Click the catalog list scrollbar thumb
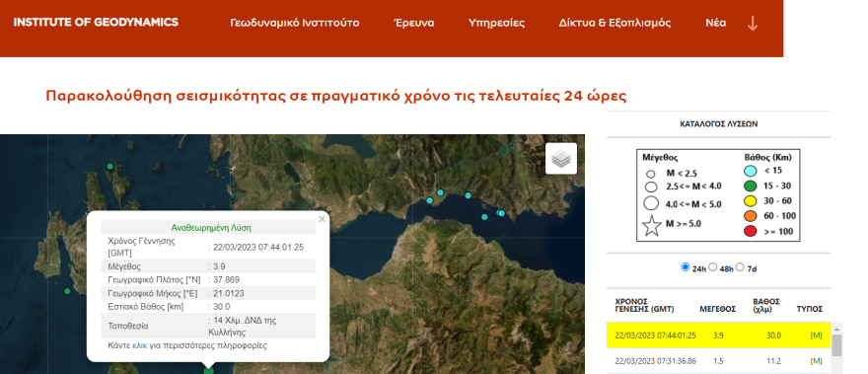This screenshot has width=868, height=374. (836, 345)
